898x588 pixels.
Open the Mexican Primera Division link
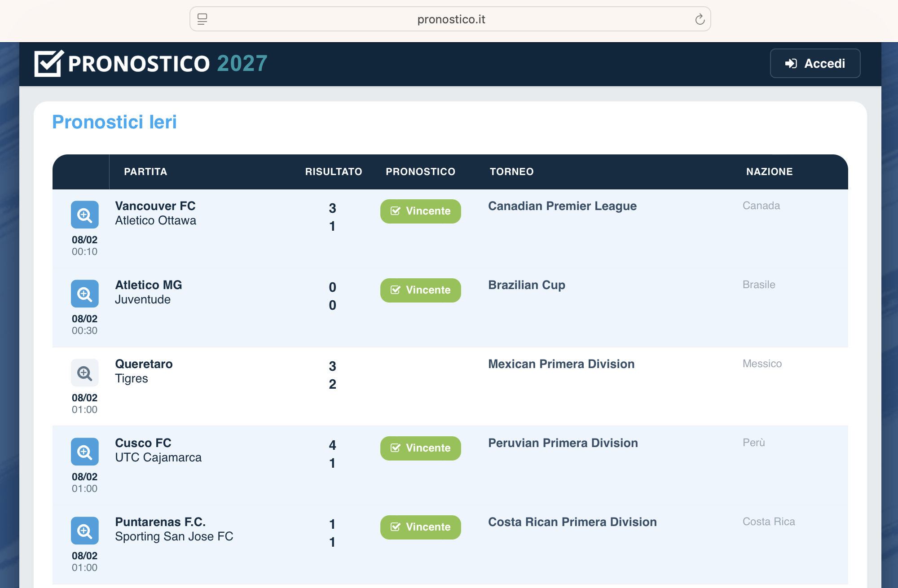coord(561,364)
